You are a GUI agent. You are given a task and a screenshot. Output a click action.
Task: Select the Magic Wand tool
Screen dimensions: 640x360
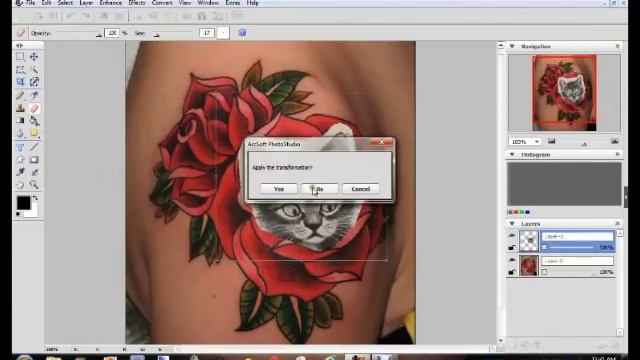pyautogui.click(x=34, y=69)
